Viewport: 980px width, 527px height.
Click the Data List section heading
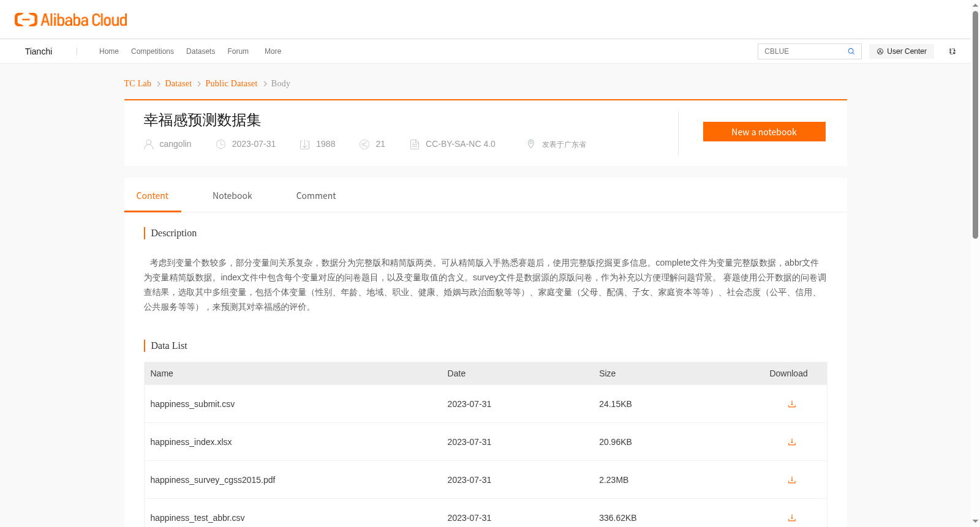tap(169, 346)
